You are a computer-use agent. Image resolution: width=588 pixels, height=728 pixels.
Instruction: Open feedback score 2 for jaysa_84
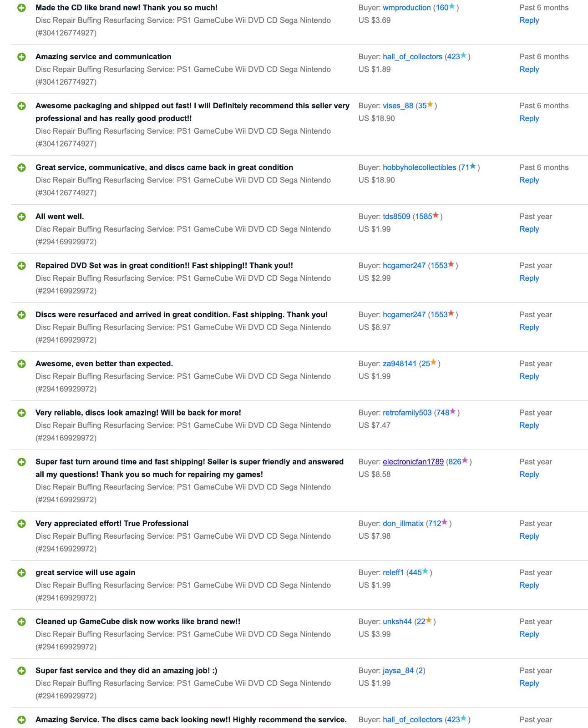click(421, 671)
